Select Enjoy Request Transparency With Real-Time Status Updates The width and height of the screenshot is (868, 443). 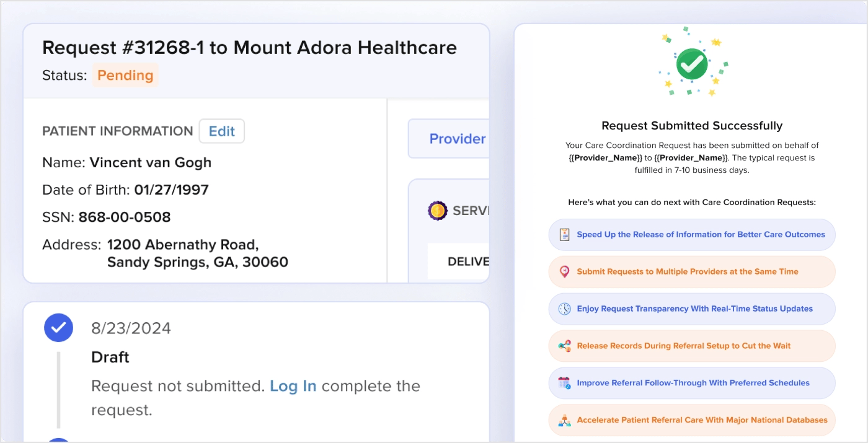point(694,309)
